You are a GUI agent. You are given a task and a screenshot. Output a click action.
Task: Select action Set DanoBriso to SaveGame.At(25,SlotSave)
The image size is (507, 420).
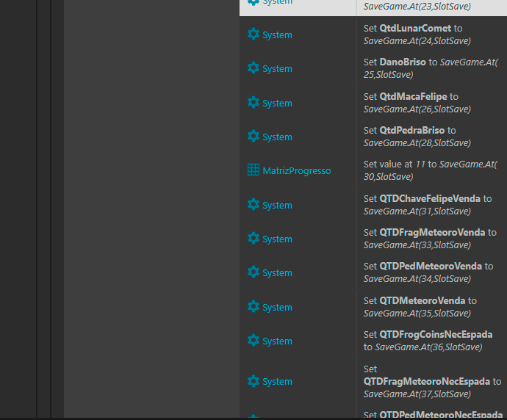click(x=431, y=68)
